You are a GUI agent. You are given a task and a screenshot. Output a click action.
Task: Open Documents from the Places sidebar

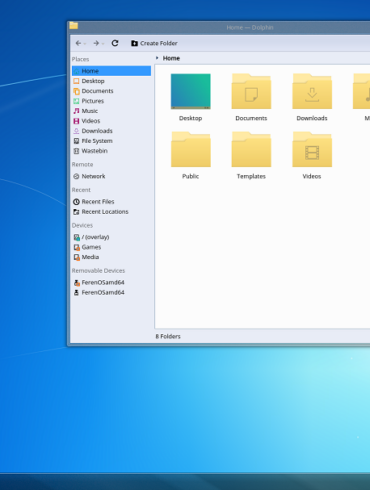click(111, 91)
